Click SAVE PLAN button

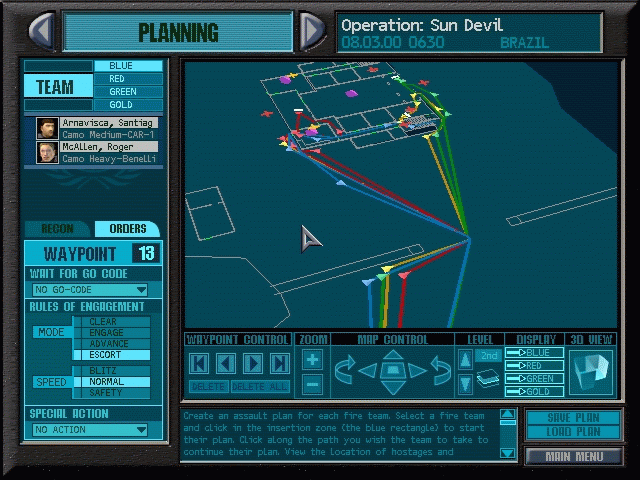(573, 418)
